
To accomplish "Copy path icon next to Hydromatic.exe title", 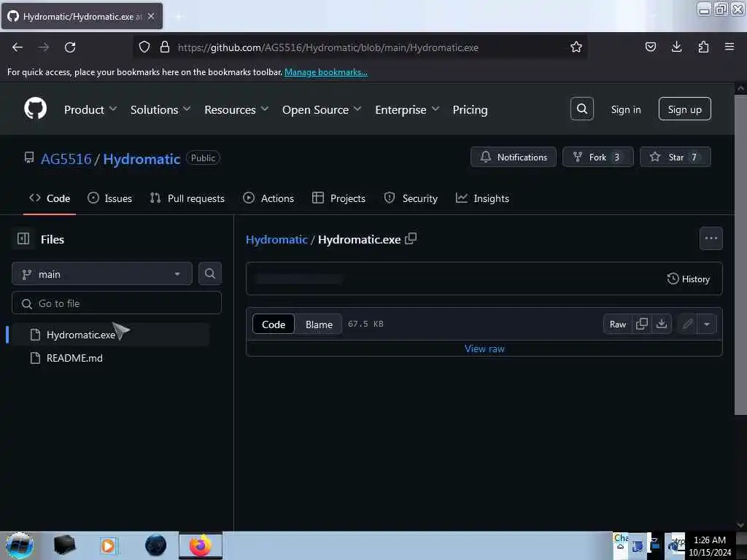I will tap(411, 238).
